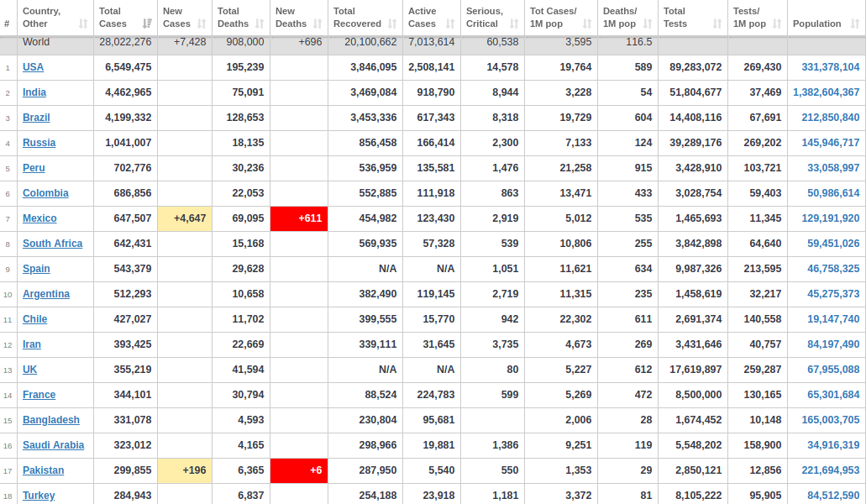866x504 pixels.
Task: Click Colombia's population 50,986,614
Action: click(833, 193)
